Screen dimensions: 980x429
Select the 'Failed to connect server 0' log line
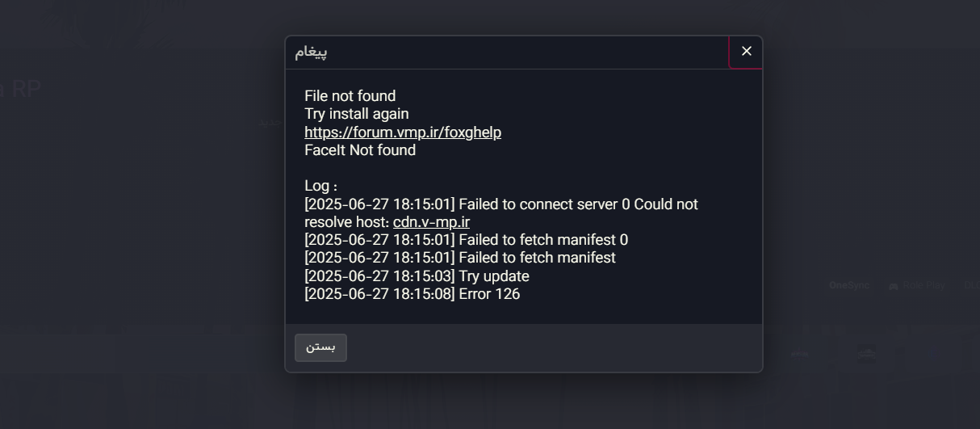501,213
